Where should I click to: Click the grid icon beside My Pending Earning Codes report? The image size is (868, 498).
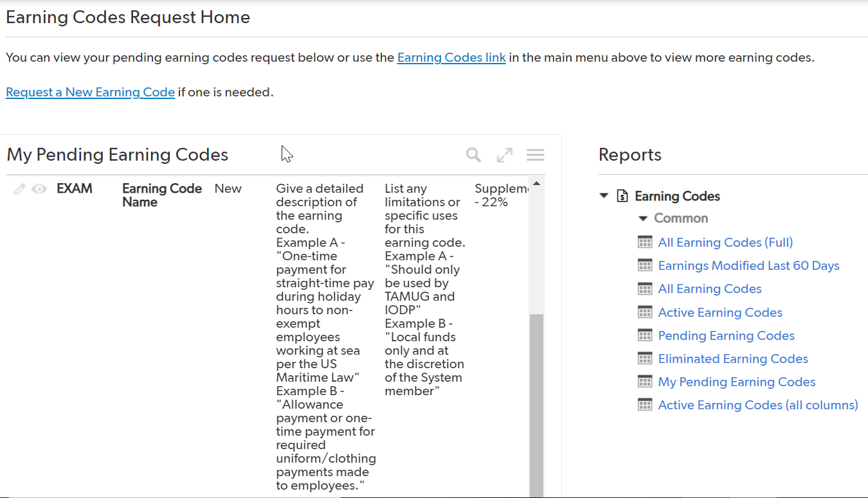click(x=645, y=381)
